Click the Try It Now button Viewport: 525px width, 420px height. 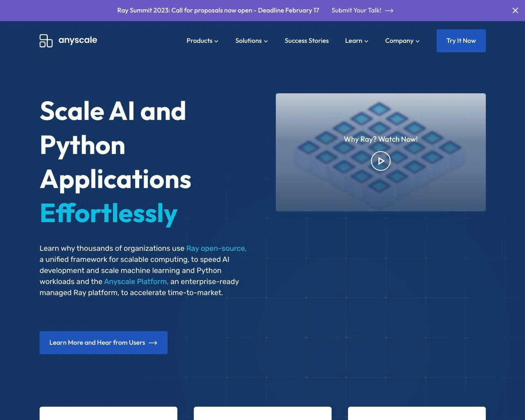[461, 41]
